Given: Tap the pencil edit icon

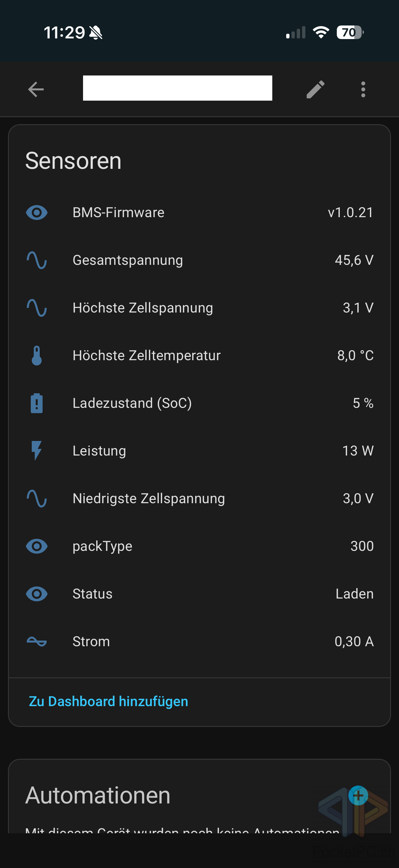Looking at the screenshot, I should click(316, 89).
